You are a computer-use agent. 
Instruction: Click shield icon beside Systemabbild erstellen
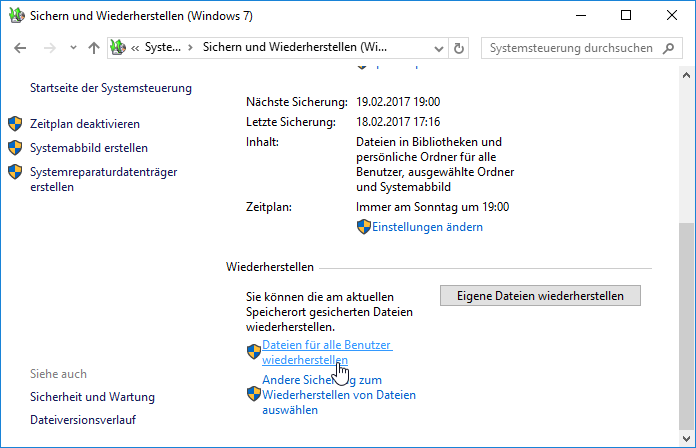click(x=15, y=148)
